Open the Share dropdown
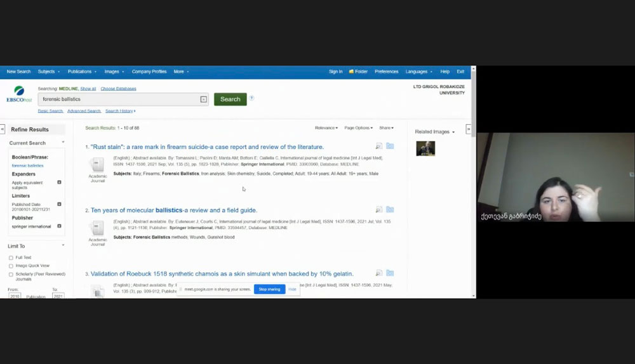 pyautogui.click(x=386, y=128)
